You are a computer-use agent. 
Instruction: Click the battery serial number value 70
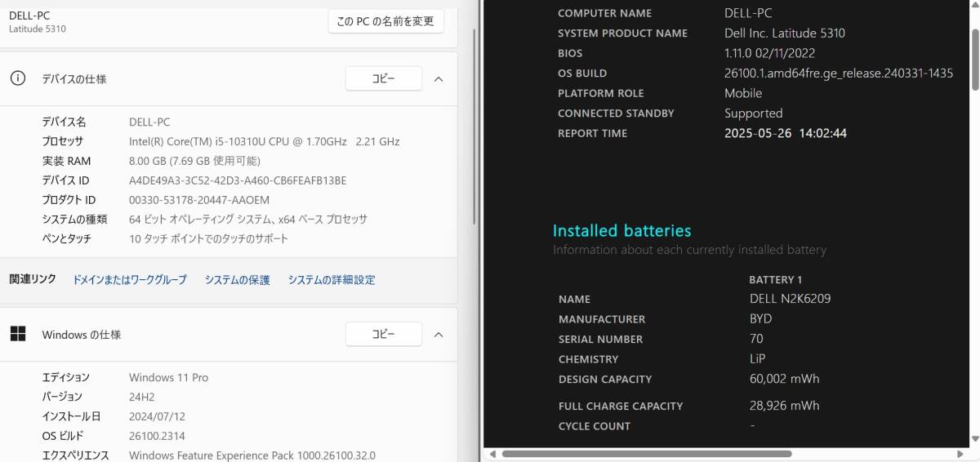756,339
